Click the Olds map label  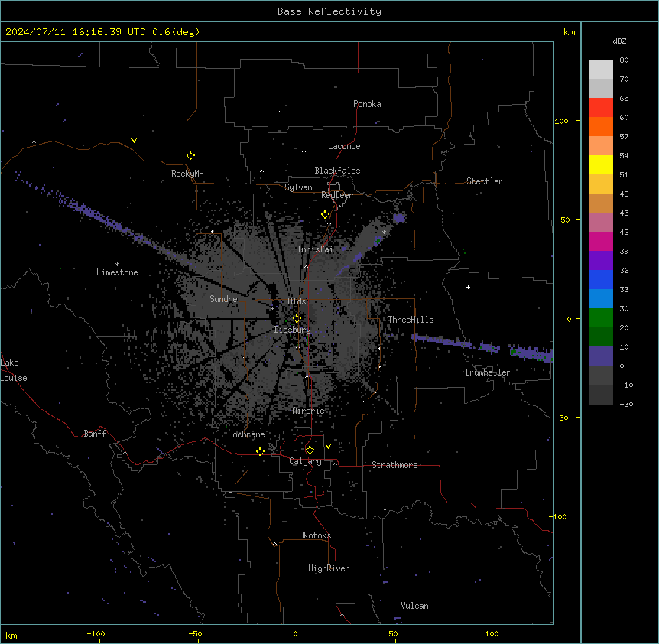[x=297, y=301]
